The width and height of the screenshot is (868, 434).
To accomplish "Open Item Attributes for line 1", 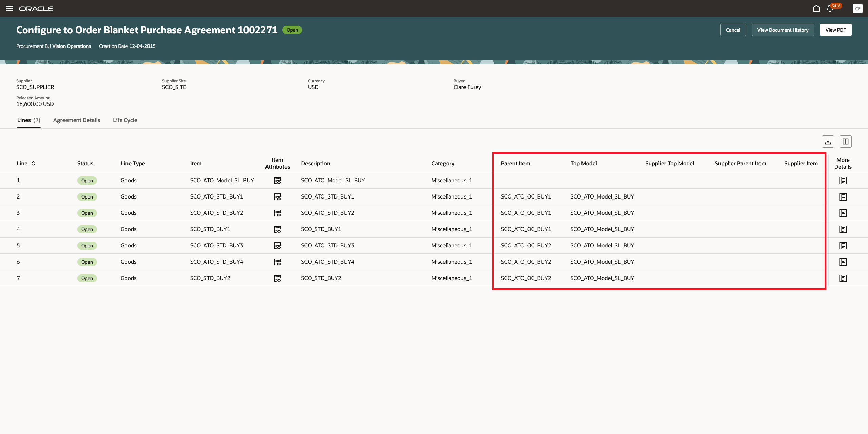I will 277,181.
